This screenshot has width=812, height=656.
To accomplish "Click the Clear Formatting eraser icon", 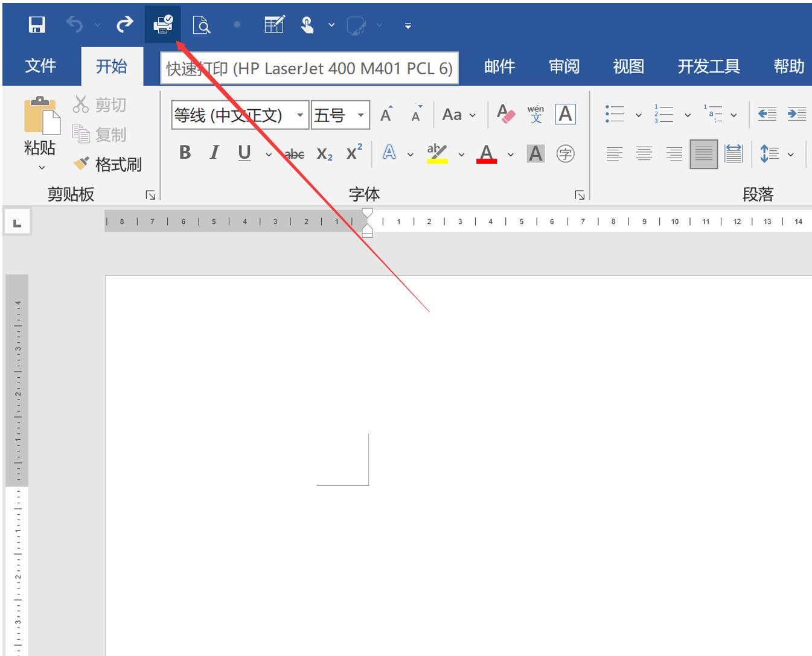I will [505, 114].
